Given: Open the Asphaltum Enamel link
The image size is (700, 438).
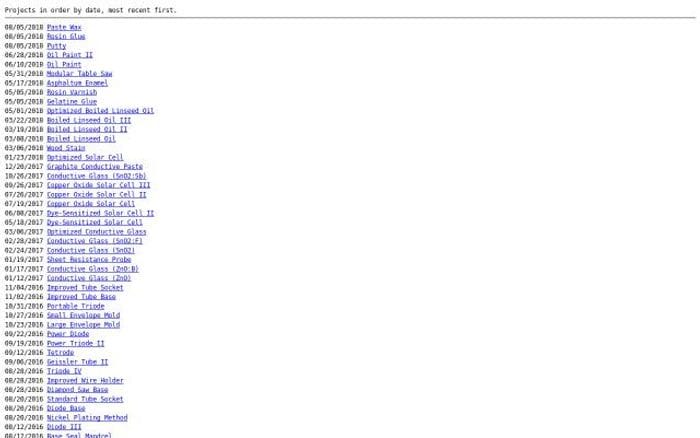Looking at the screenshot, I should click(x=77, y=83).
